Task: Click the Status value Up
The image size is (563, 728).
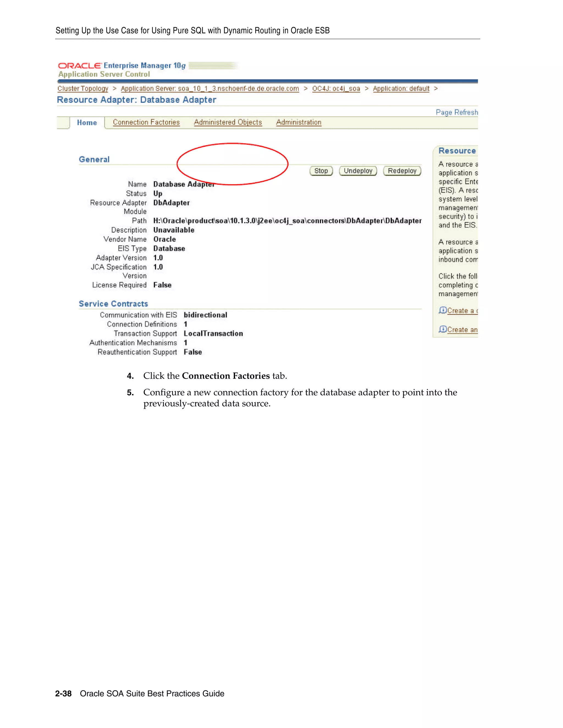Action: pos(158,194)
